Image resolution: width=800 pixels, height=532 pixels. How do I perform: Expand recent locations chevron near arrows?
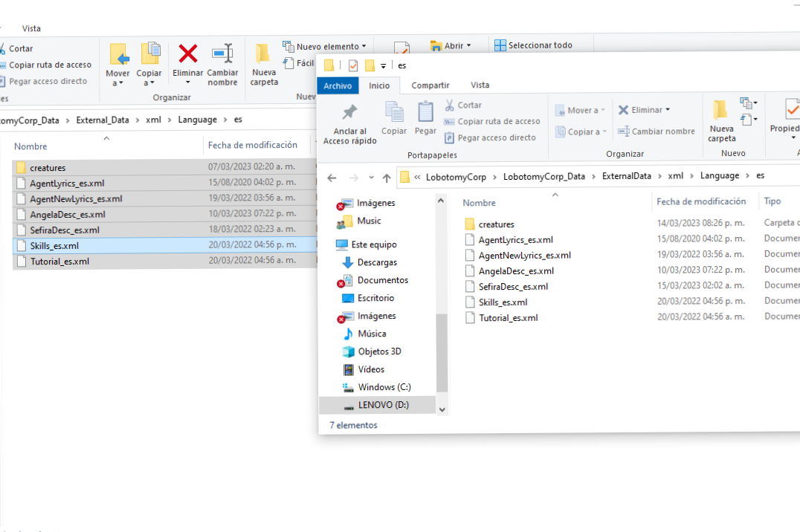[372, 178]
